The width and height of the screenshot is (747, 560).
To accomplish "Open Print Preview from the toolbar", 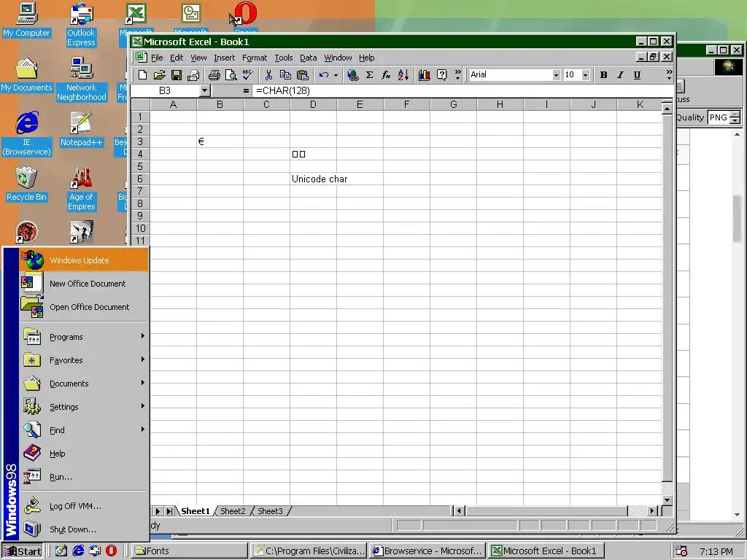I will [231, 75].
